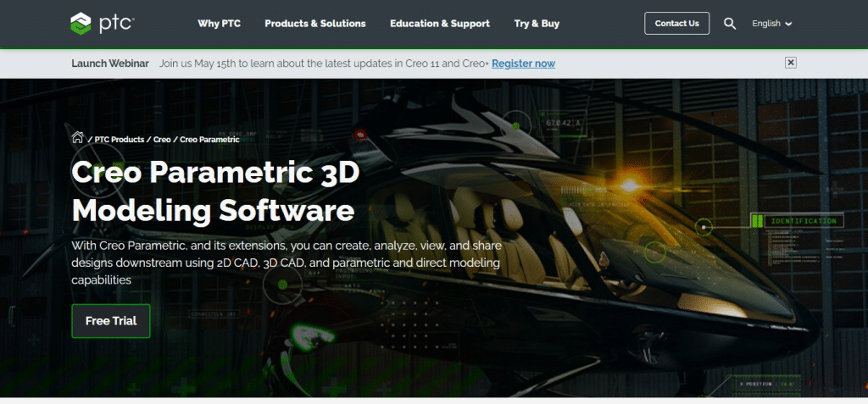
Task: Follow the Register now link
Action: tap(523, 64)
